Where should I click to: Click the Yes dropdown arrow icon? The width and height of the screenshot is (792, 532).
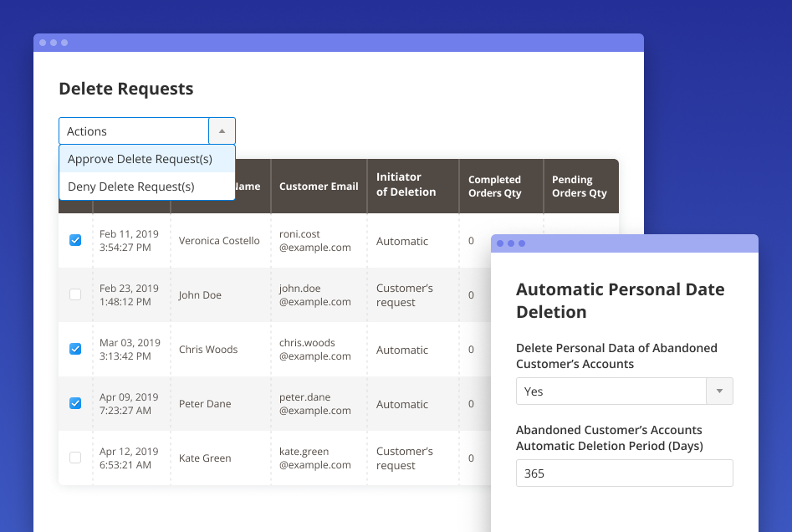click(x=720, y=391)
